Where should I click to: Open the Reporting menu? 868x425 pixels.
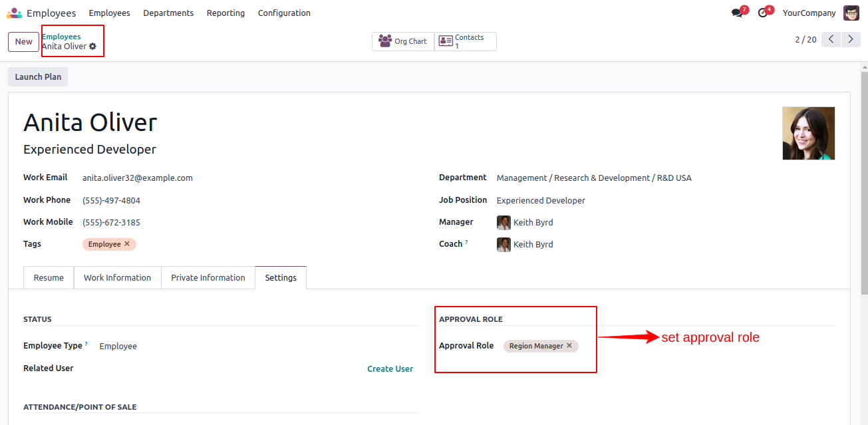(225, 13)
